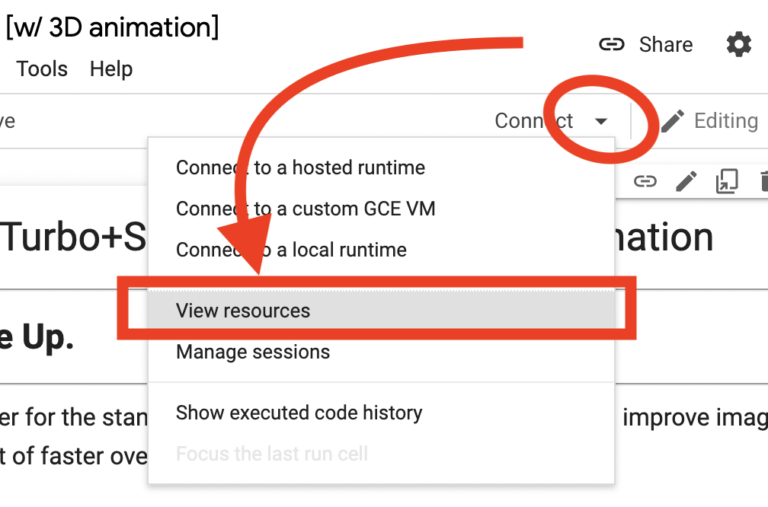Click the Share chain-link icon

(x=611, y=44)
